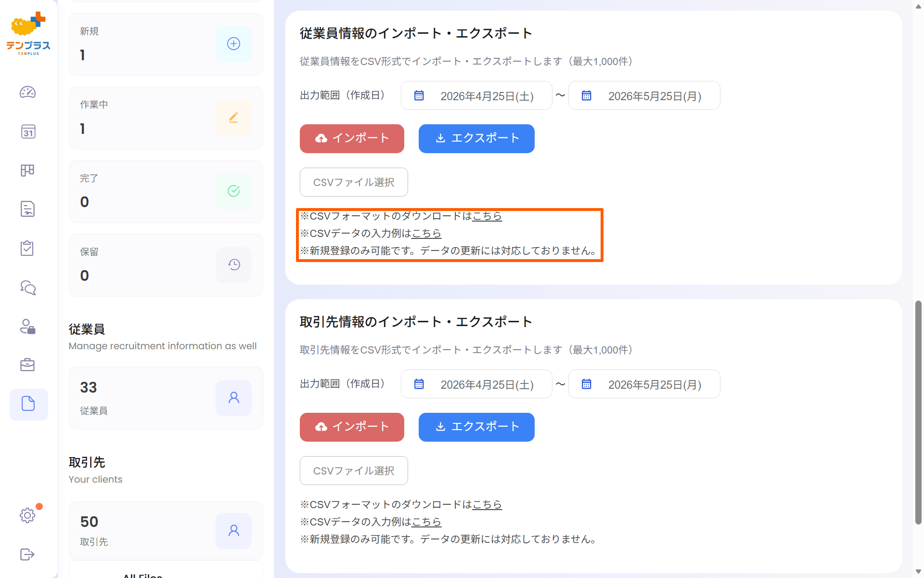Select the files page sidebar icon
This screenshot has width=924, height=578.
pos(28,404)
